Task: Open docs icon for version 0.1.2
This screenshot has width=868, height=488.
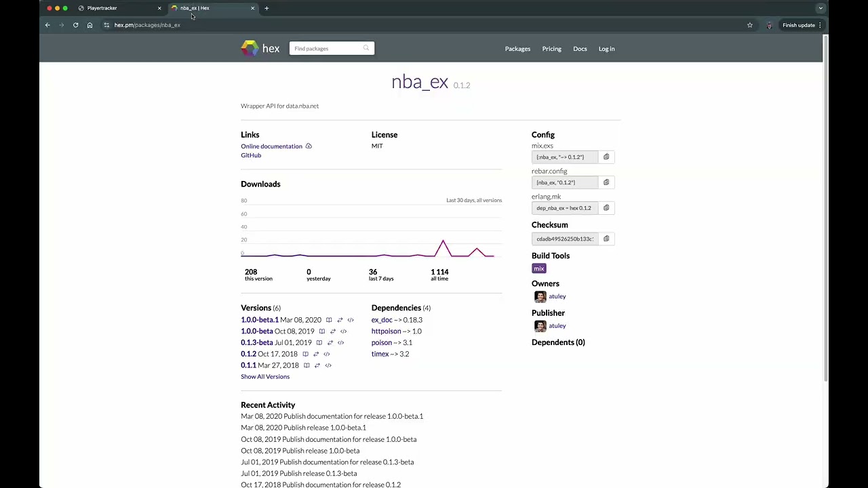Action: [x=305, y=354]
